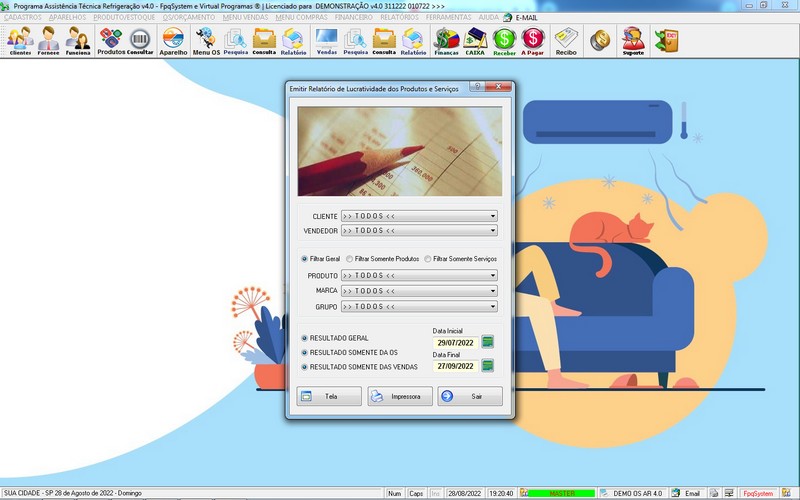Open the CADASTROS menu

pyautogui.click(x=23, y=17)
